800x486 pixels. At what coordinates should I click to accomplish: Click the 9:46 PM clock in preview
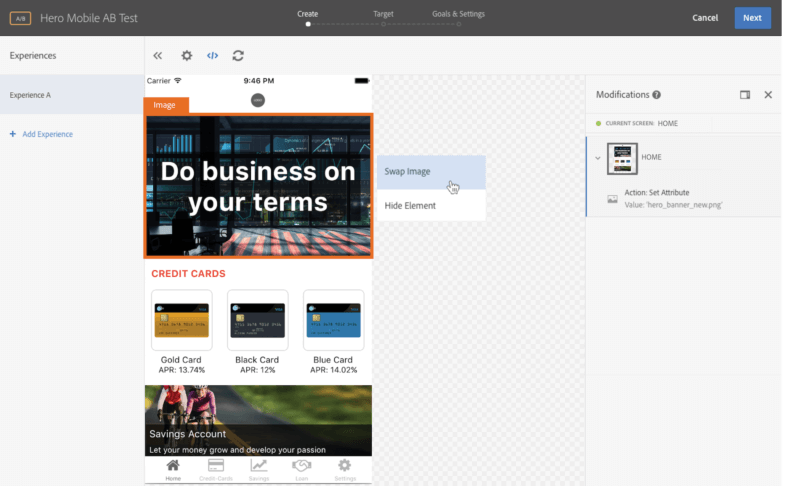(x=259, y=81)
